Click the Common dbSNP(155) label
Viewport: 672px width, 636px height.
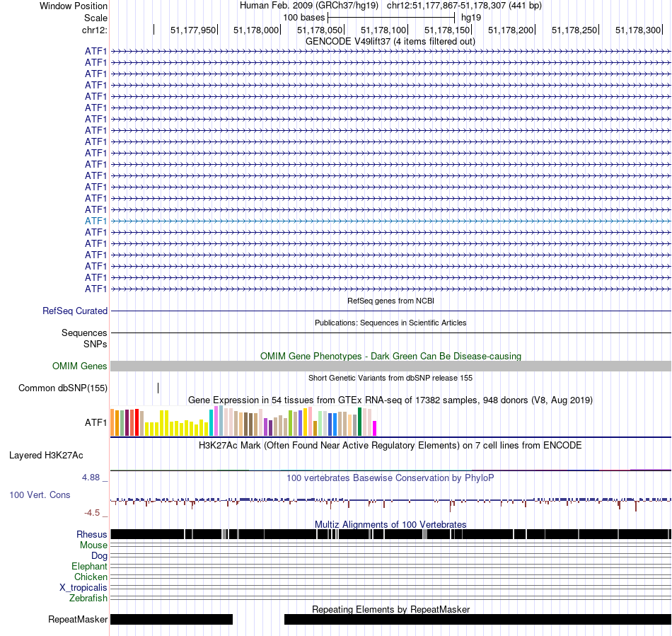(63, 388)
